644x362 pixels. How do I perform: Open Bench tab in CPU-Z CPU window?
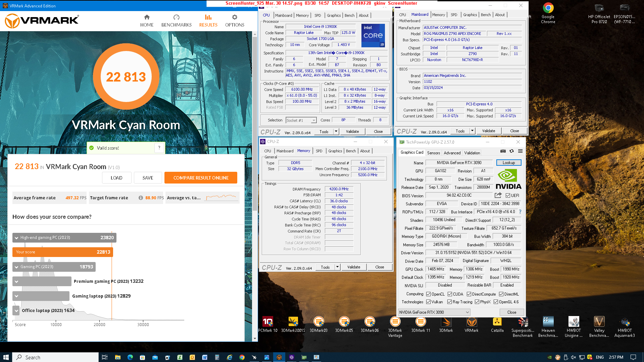coord(349,15)
